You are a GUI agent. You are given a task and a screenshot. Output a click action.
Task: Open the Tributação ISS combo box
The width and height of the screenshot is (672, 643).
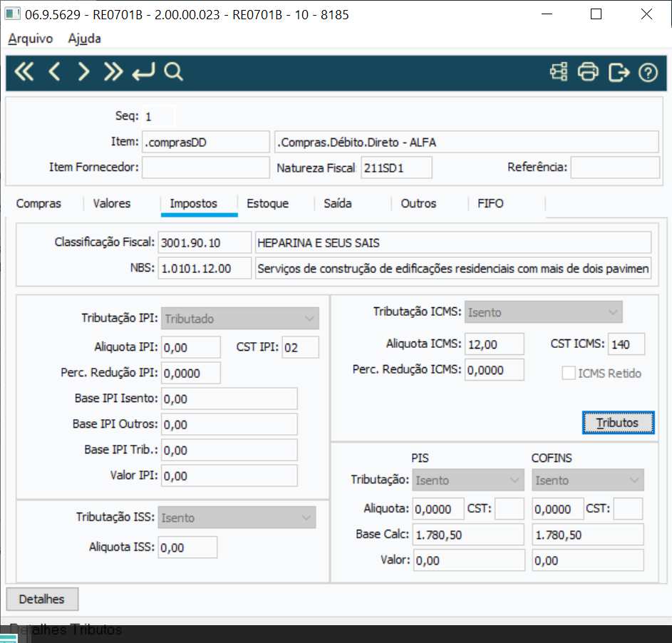tap(237, 518)
